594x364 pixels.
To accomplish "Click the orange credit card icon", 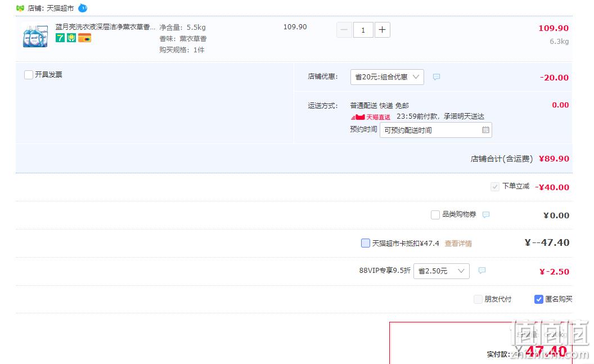I will point(84,38).
